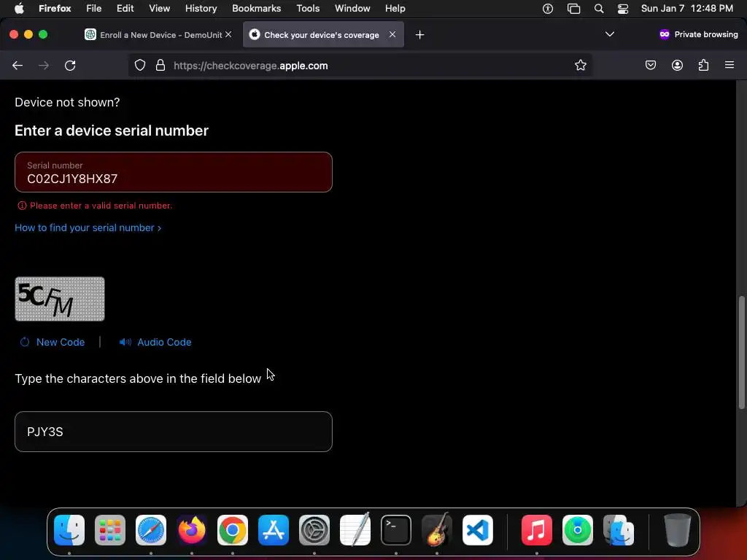Click the Serial number input field

pos(174,172)
